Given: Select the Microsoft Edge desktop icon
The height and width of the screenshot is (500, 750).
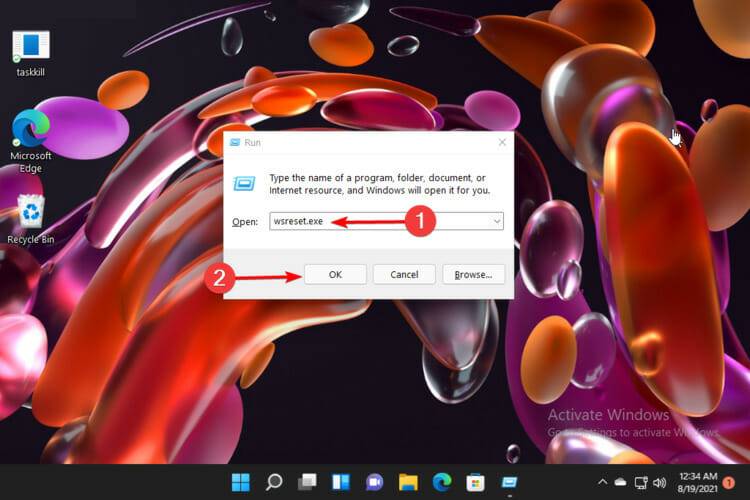Looking at the screenshot, I should (31, 141).
